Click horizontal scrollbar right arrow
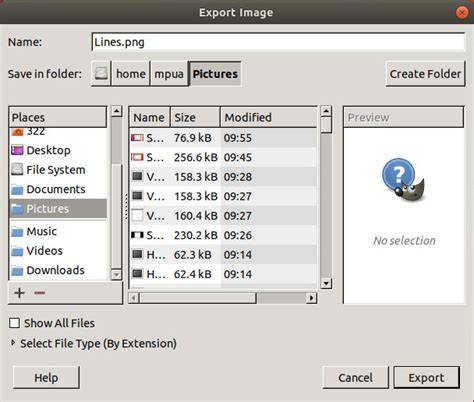Image resolution: width=474 pixels, height=402 pixels. (x=312, y=297)
